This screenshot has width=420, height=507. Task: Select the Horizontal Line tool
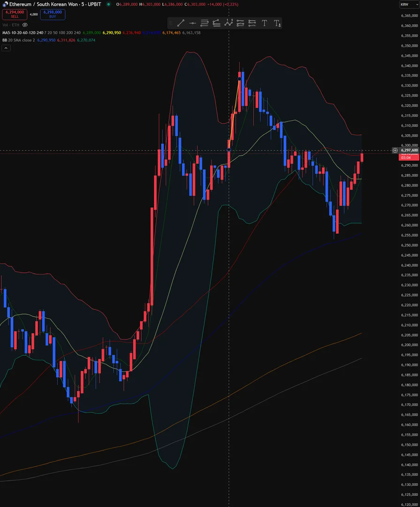(x=193, y=23)
